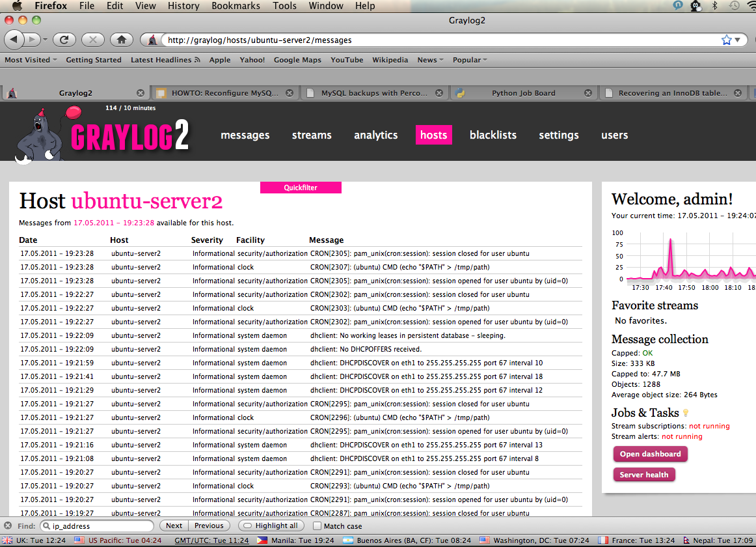Click the Manila flag icon in status bar
Viewport: 756px width, 547px height.
click(x=262, y=540)
